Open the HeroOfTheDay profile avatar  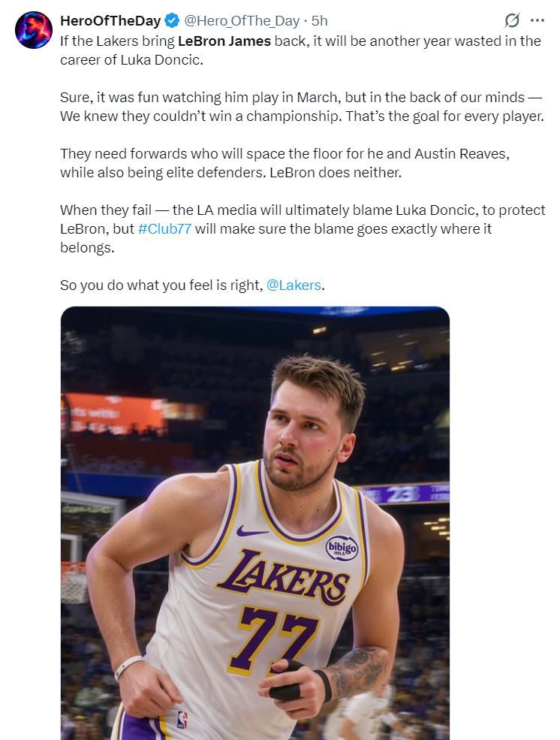pos(34,30)
